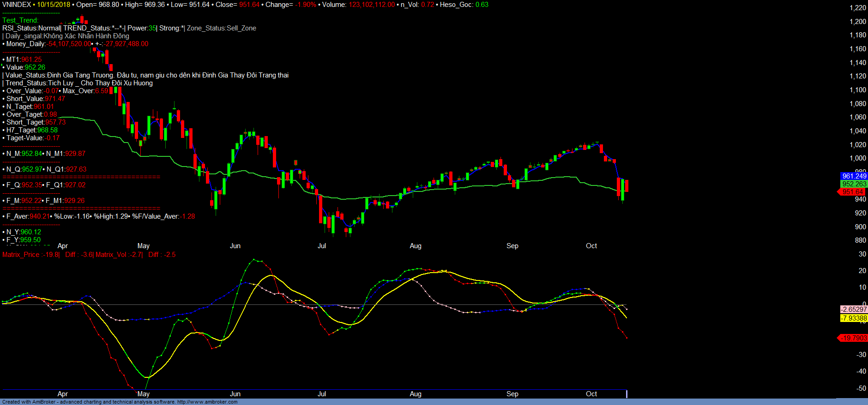The width and height of the screenshot is (868, 405).
Task: Select the yellow -7.93388 indicator value label
Action: [854, 318]
